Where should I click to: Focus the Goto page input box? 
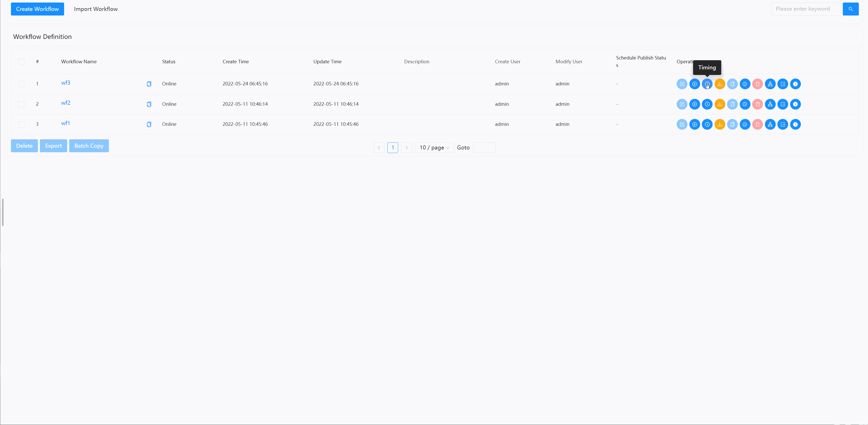tap(484, 147)
